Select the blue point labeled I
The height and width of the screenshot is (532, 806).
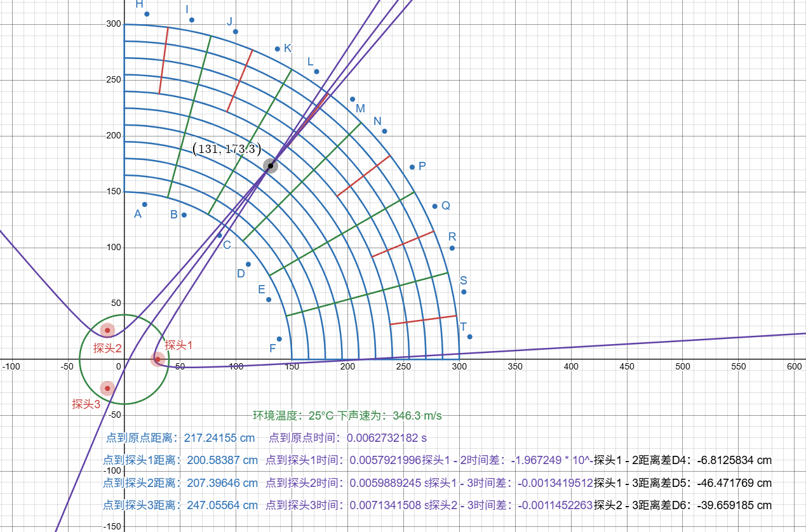point(192,20)
